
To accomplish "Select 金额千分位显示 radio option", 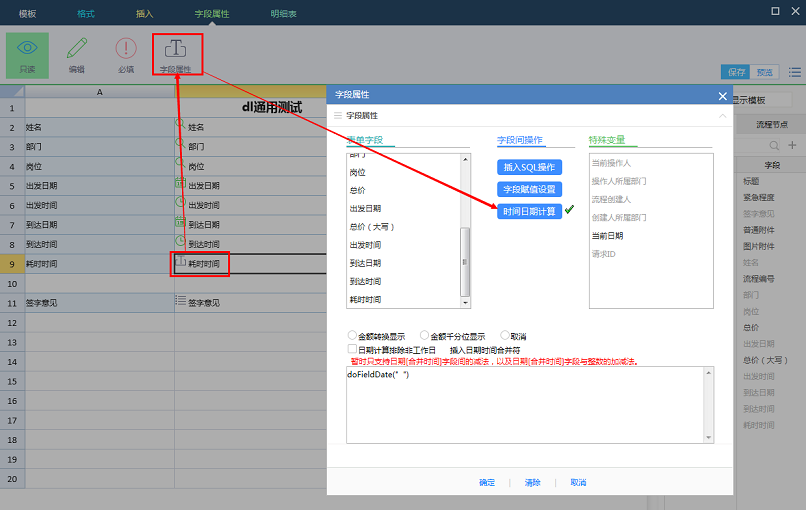I will [425, 336].
